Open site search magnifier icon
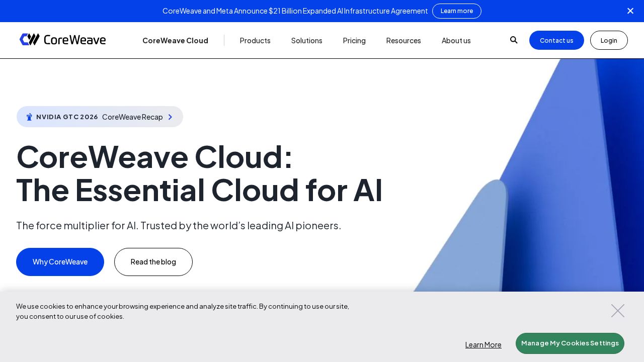This screenshot has height=362, width=644. coord(514,40)
